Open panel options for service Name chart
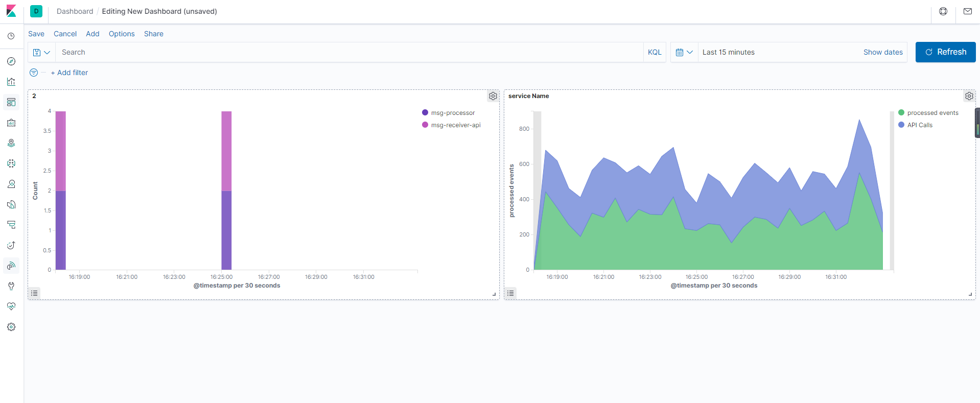 (969, 96)
